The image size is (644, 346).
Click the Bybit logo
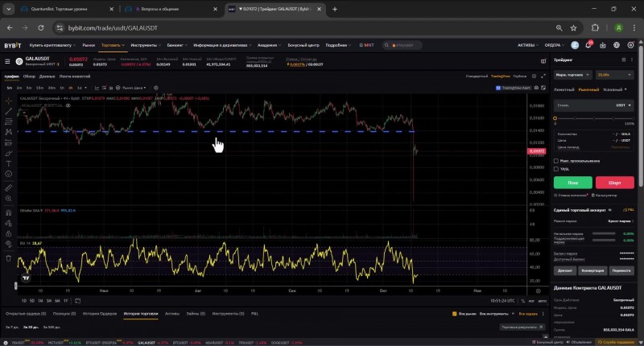pyautogui.click(x=12, y=45)
